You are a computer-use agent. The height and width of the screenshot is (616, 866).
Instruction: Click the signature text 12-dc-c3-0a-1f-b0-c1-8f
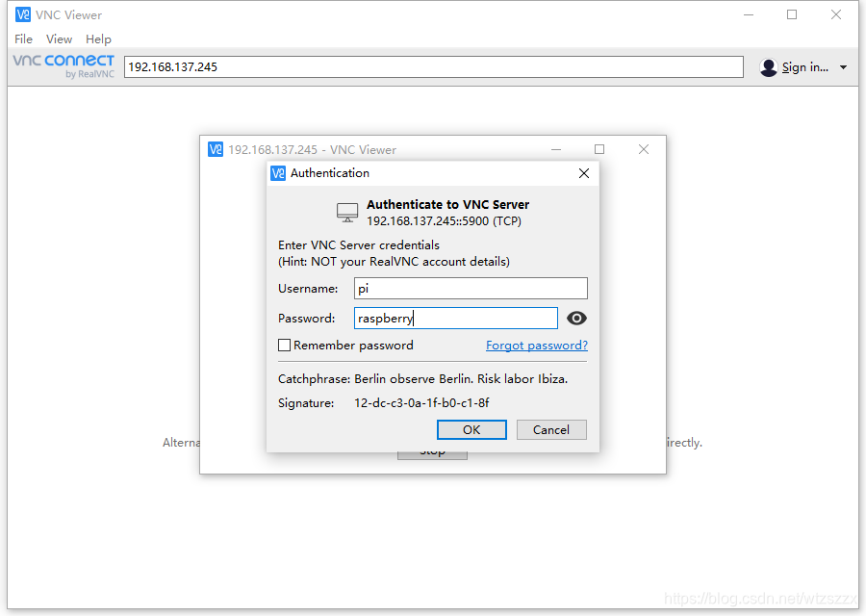tap(421, 403)
